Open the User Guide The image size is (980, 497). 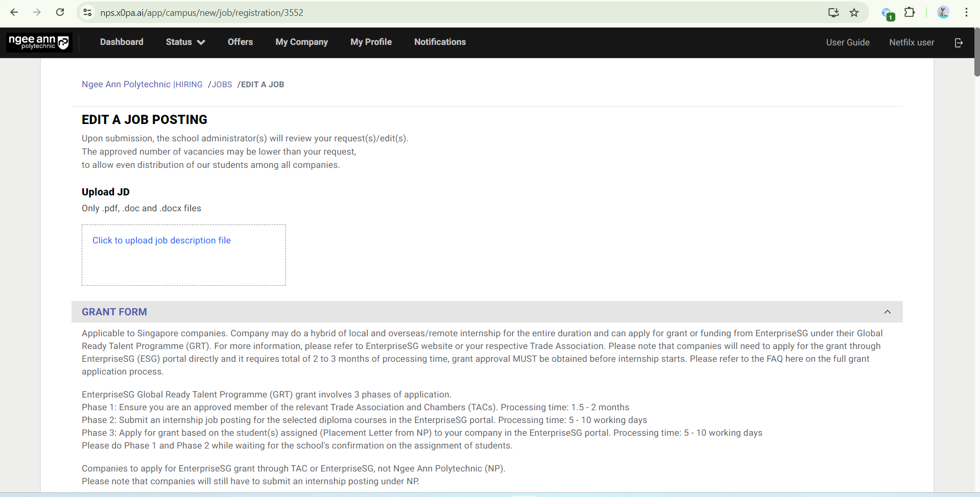[847, 42]
